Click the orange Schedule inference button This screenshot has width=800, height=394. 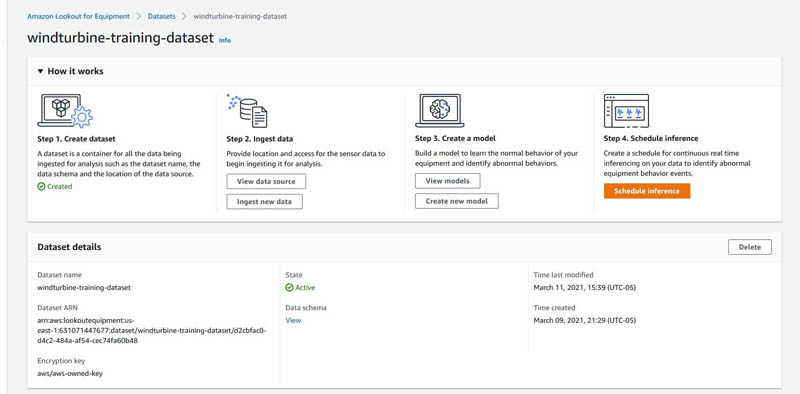(647, 191)
